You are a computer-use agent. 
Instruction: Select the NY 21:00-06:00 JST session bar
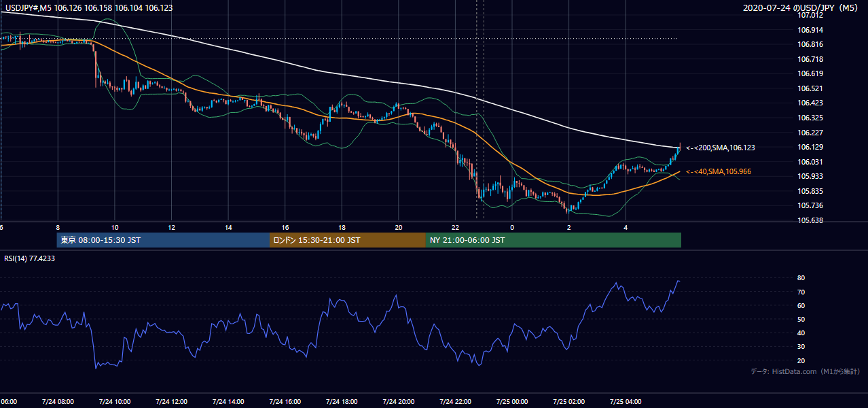coord(554,240)
